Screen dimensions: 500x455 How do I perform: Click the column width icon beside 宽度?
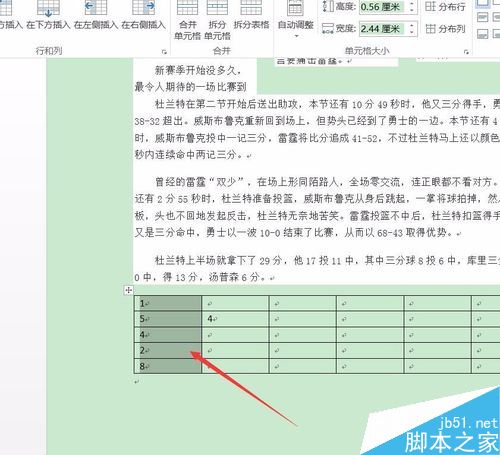[x=328, y=29]
